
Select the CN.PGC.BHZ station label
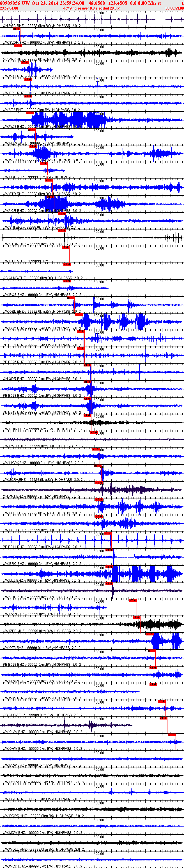(x=42, y=25)
